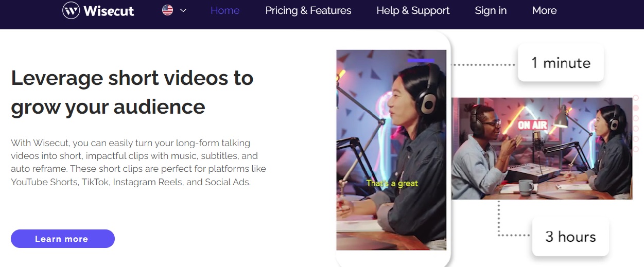Image resolution: width=644 pixels, height=267 pixels.
Task: Expand the More menu
Action: tap(545, 10)
